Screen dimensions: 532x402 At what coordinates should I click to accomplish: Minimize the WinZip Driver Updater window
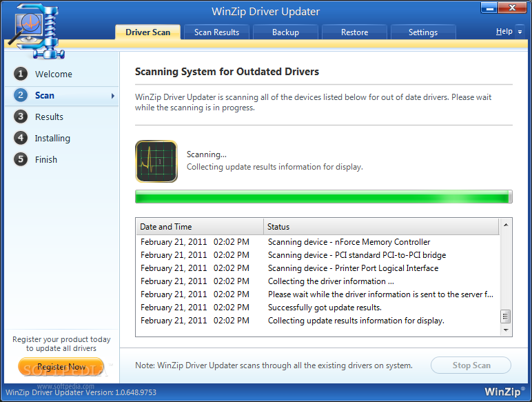489,8
